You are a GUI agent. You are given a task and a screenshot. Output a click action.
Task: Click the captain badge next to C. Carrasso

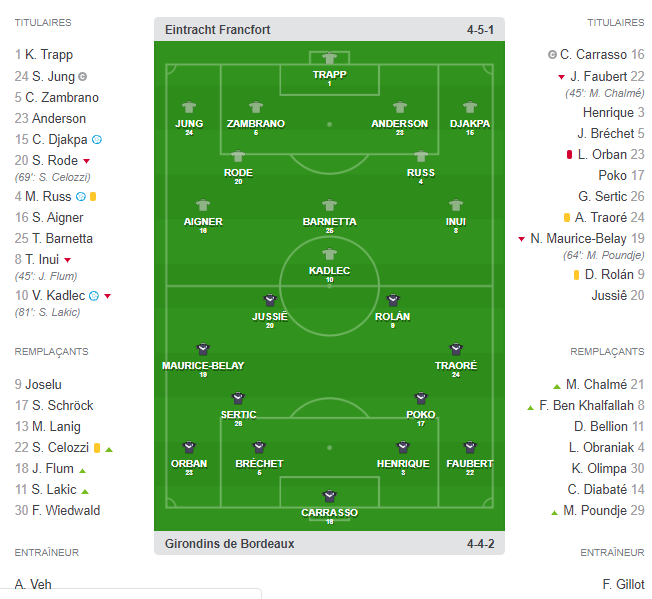point(552,55)
